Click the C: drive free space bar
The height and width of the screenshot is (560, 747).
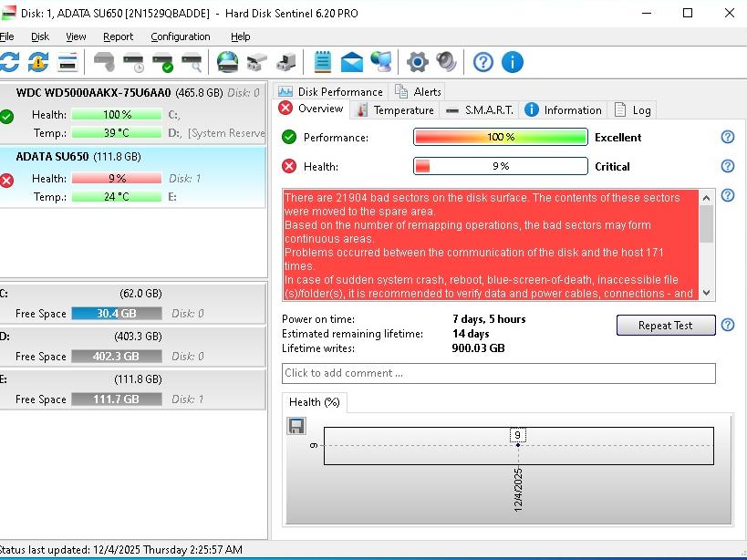[x=116, y=314]
